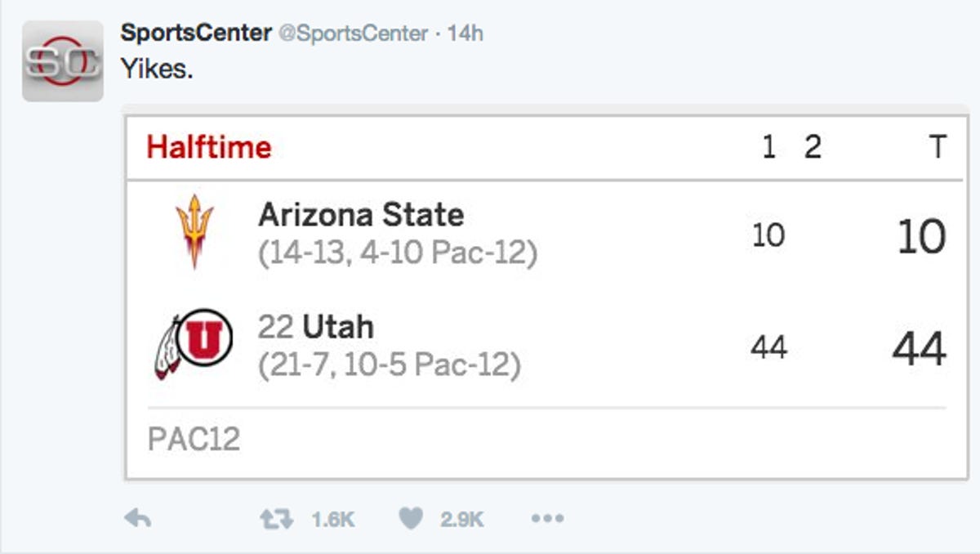Reply to the tweet with the arrow icon

click(x=137, y=518)
